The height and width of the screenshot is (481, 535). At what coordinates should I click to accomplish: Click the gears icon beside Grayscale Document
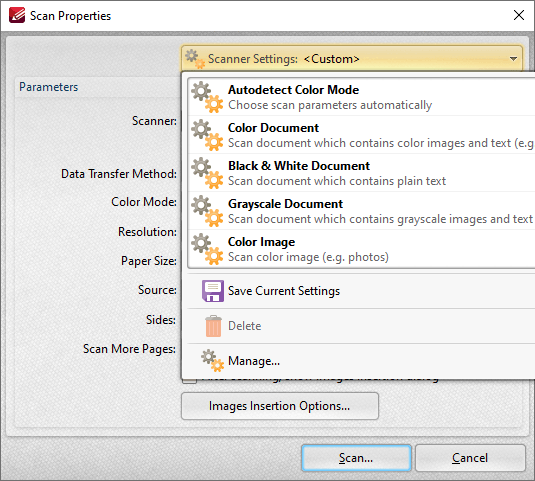[x=207, y=211]
